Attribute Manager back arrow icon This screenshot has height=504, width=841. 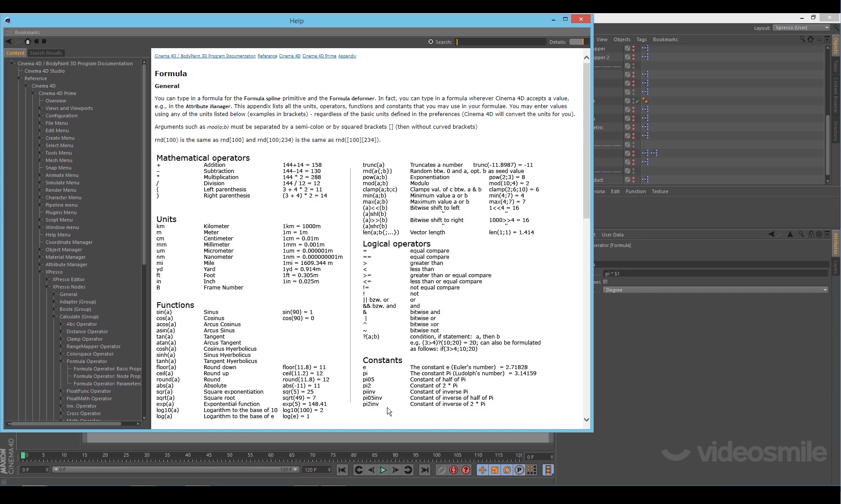coord(771,234)
